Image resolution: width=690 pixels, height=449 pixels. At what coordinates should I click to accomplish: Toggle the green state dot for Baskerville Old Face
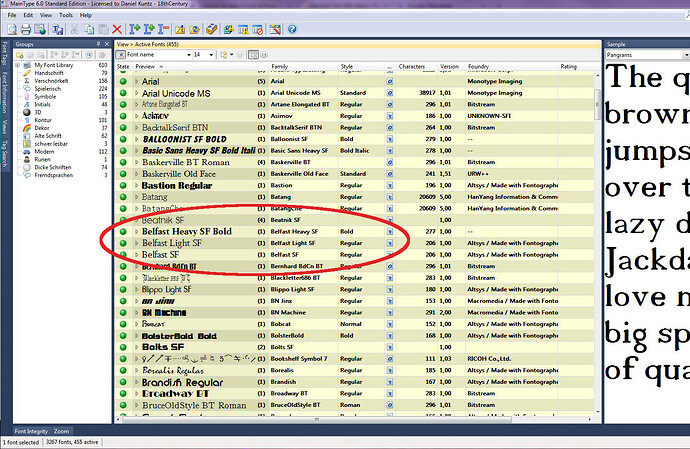pos(123,174)
